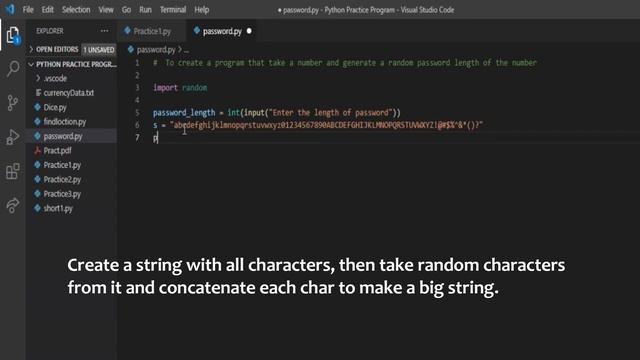The height and width of the screenshot is (360, 640).
Task: Expand the .vscode folder
Action: tap(38, 78)
